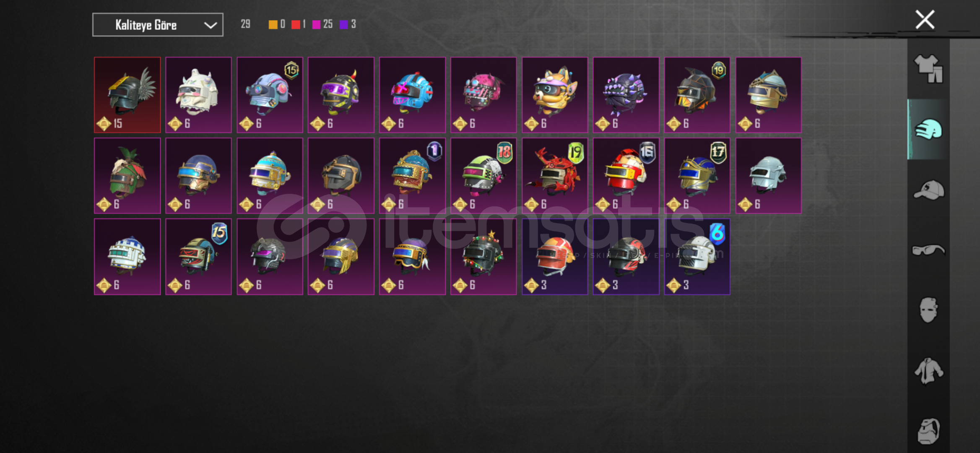This screenshot has height=453, width=980.
Task: Open the glasses category icon
Action: (x=928, y=250)
